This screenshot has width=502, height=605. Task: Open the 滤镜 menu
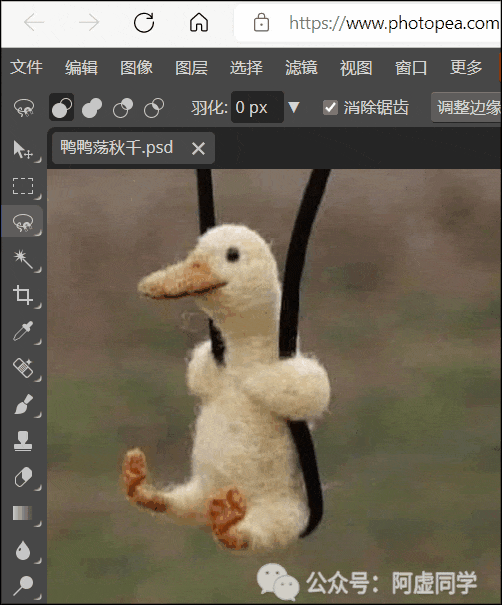tap(301, 68)
